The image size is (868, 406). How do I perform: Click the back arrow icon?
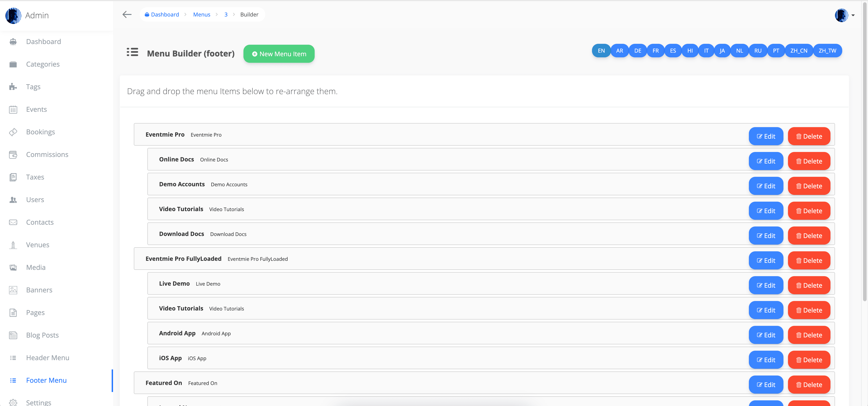pyautogui.click(x=127, y=14)
